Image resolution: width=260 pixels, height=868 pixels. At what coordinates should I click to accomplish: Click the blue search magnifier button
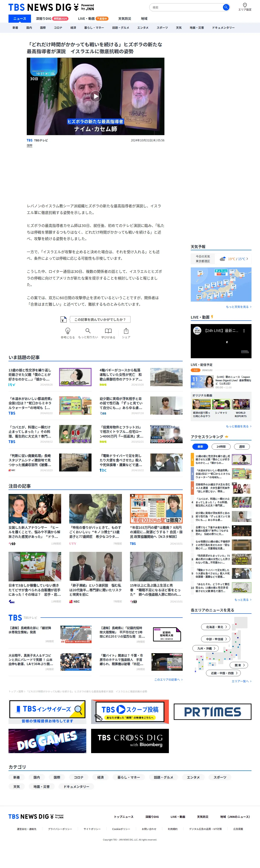226,7
